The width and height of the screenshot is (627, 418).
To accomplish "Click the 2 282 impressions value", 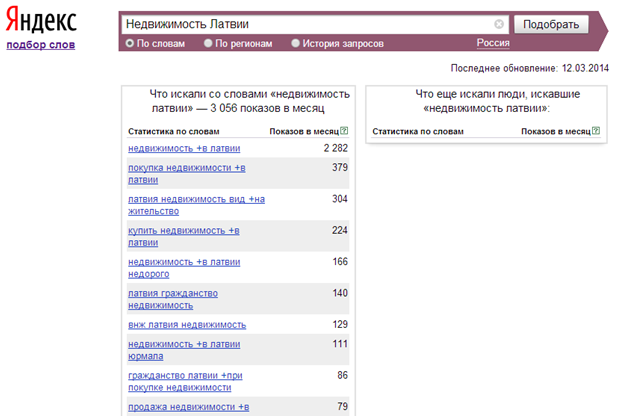I will click(x=335, y=148).
